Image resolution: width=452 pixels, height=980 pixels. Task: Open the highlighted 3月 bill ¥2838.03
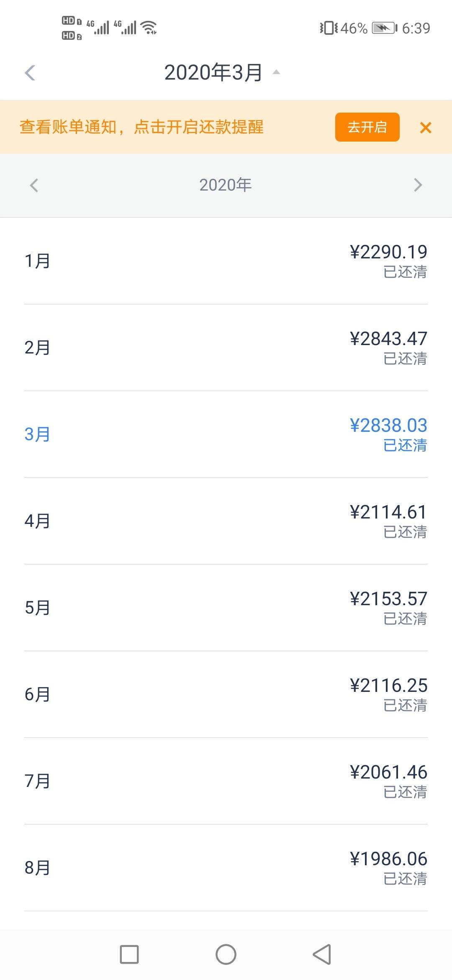[226, 434]
